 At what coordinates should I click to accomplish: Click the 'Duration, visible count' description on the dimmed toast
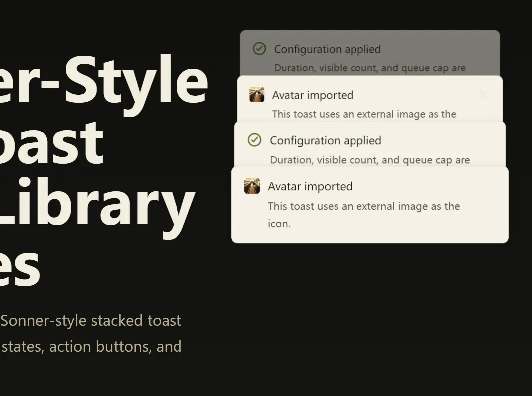click(370, 68)
